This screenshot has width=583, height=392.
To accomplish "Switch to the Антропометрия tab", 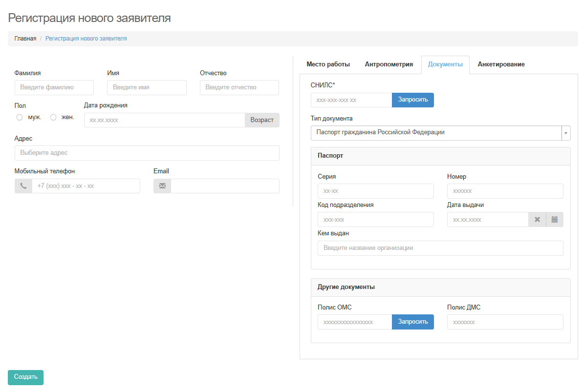I will (x=389, y=64).
